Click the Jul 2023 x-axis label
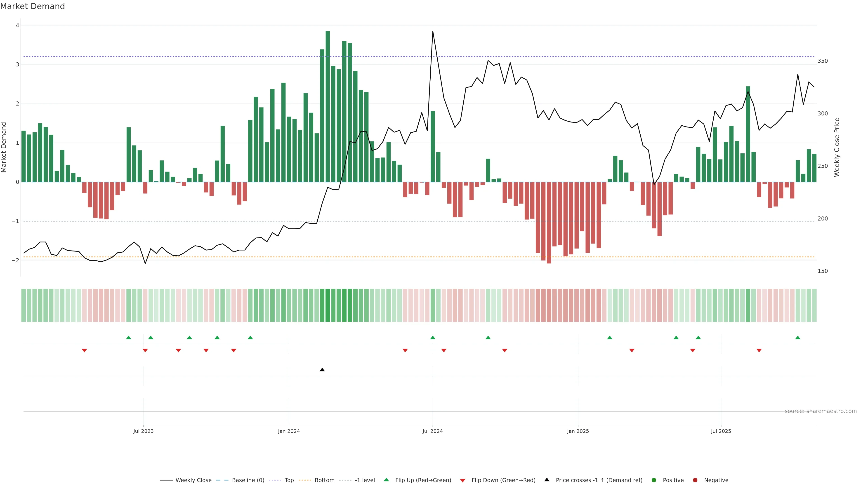 tap(143, 431)
